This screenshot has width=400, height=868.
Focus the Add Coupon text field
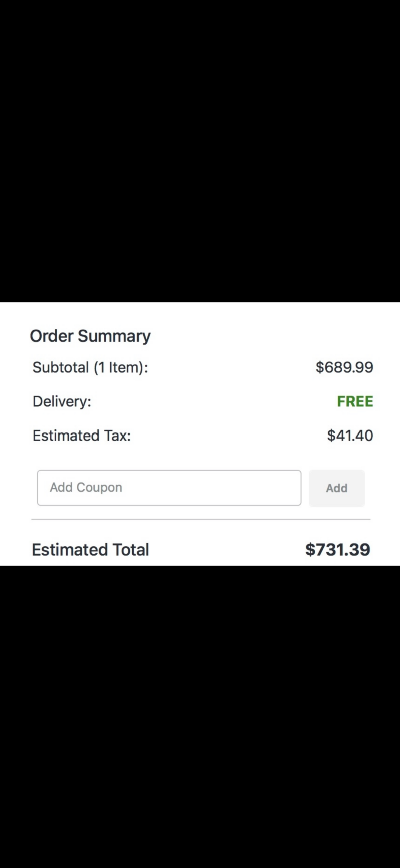click(x=169, y=488)
